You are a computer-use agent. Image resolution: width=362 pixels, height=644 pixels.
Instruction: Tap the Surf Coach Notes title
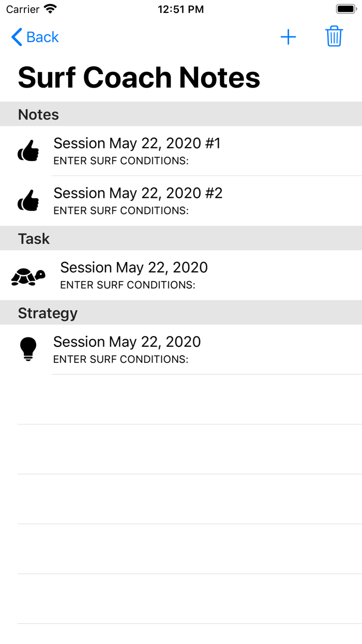pyautogui.click(x=139, y=78)
